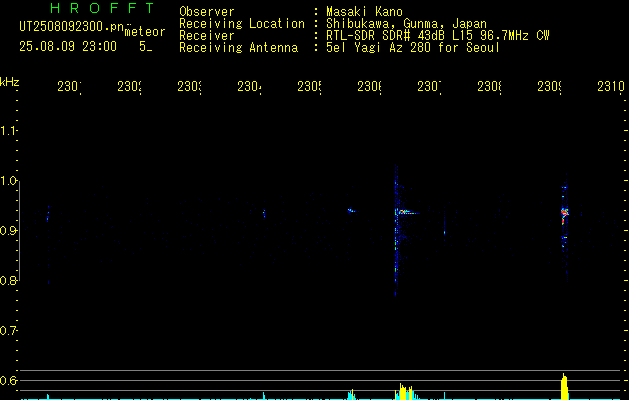Click the 1.1 frequency axis label
Screen dimensions: 629x400
[8, 130]
